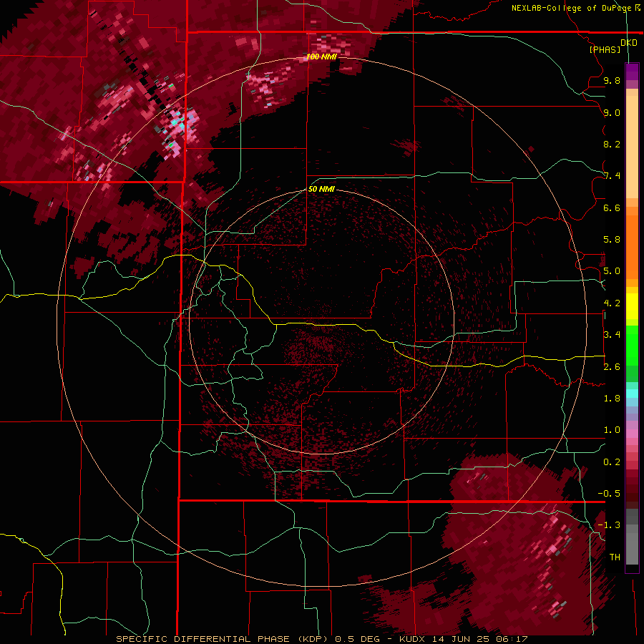Click the 100 NMI range ring label
This screenshot has height=644, width=644.
click(321, 57)
